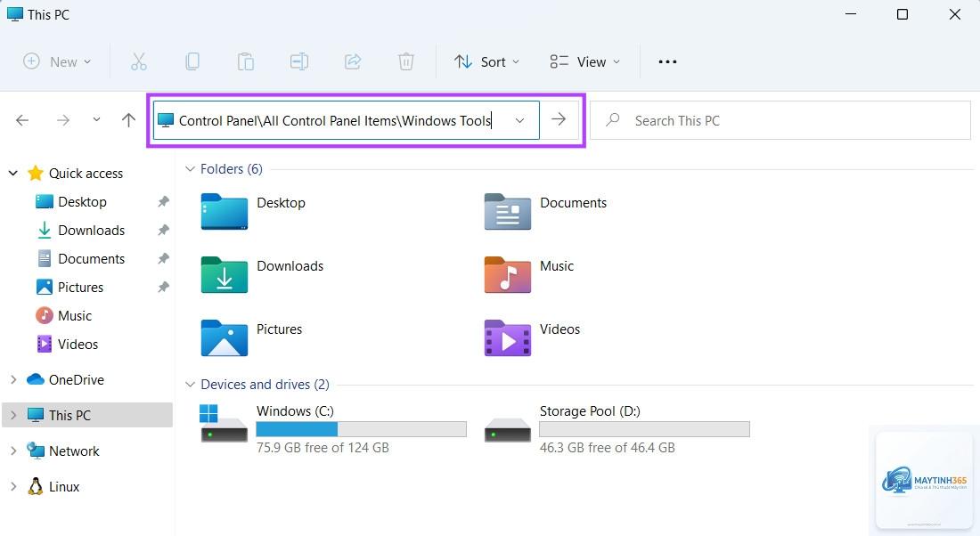The height and width of the screenshot is (536, 980).
Task: Click the address bar path text
Action: 335,120
